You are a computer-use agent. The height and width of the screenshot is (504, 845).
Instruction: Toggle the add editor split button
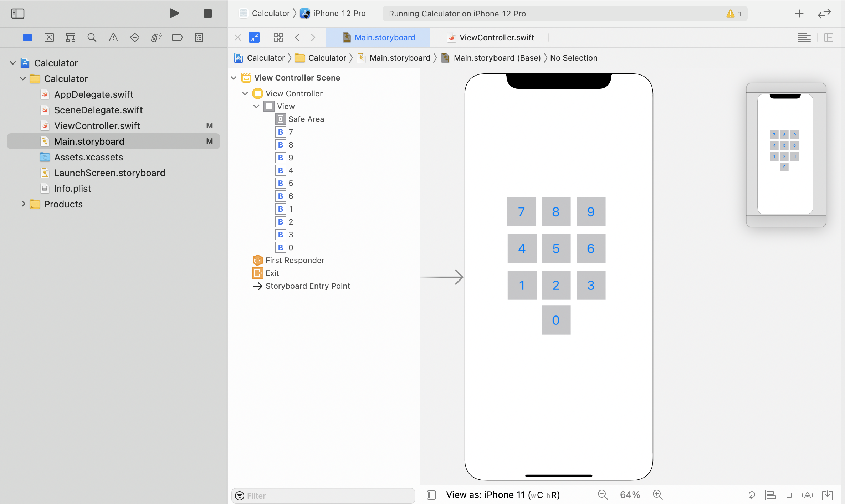[829, 37]
